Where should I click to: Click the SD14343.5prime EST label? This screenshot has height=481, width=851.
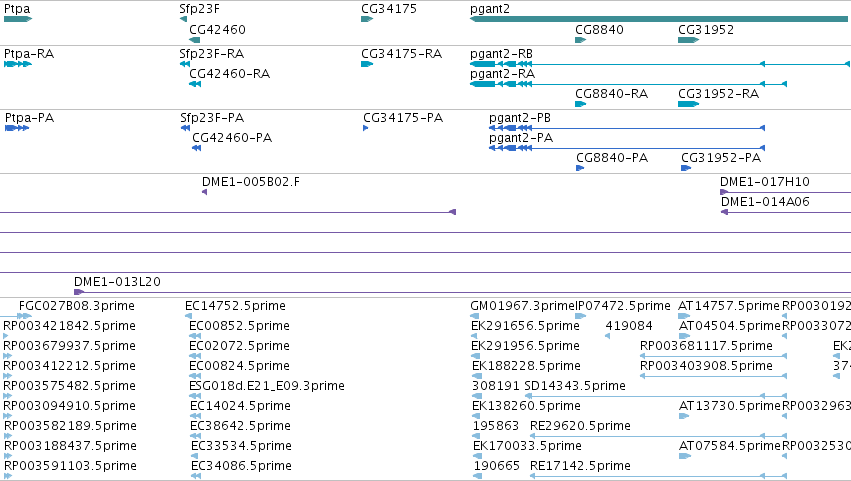pos(575,386)
